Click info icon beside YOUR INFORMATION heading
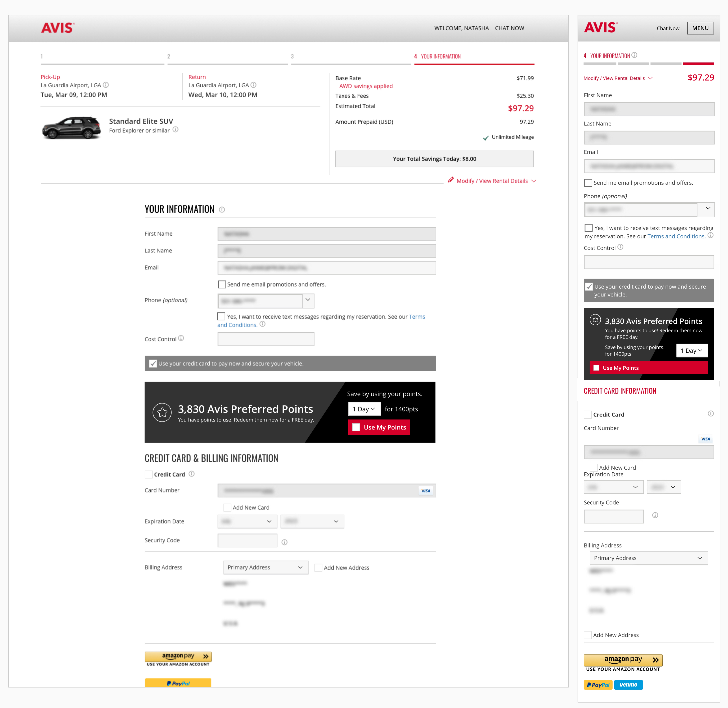Screen dimensions: 728x708 click(x=222, y=210)
